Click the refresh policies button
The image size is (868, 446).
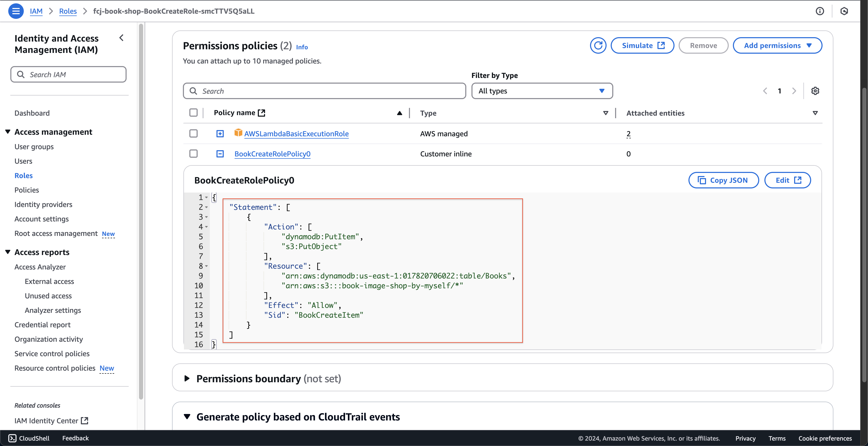(598, 45)
